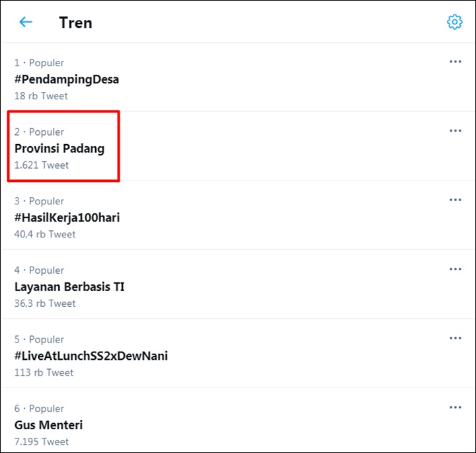The width and height of the screenshot is (476, 453).
Task: Open trend settings gear icon
Action: (454, 22)
